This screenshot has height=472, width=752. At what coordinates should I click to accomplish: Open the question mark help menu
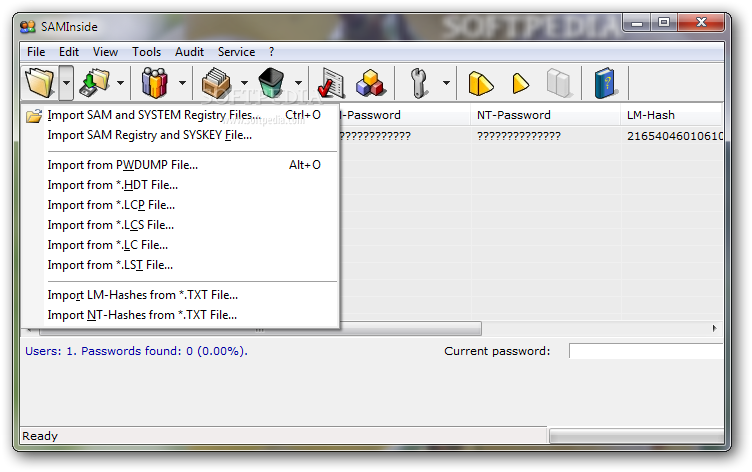(271, 52)
